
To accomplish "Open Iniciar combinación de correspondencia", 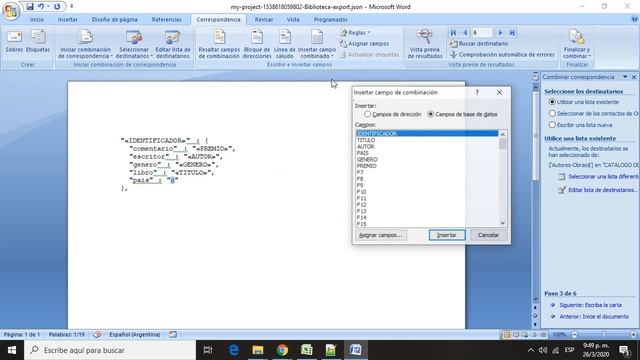I will 85,44.
